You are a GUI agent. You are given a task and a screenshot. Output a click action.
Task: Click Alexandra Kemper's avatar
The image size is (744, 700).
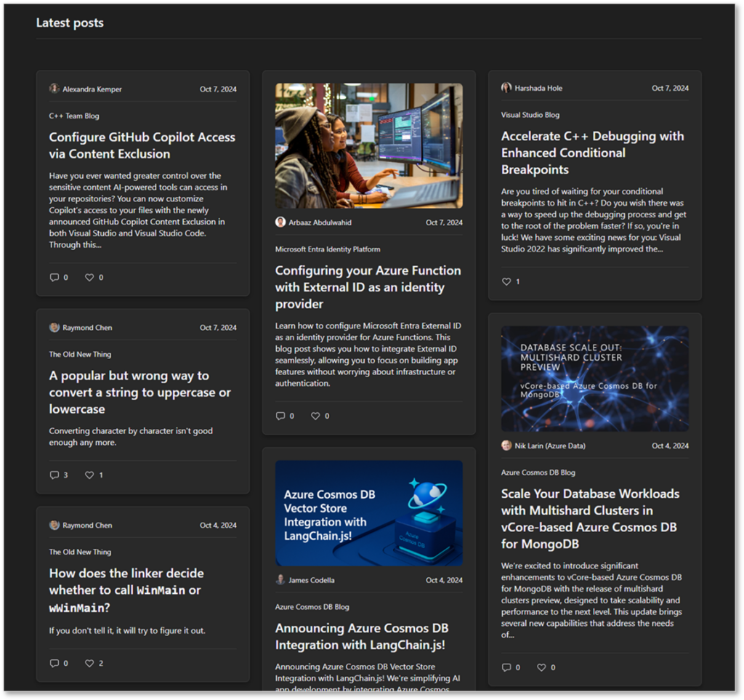click(x=54, y=88)
